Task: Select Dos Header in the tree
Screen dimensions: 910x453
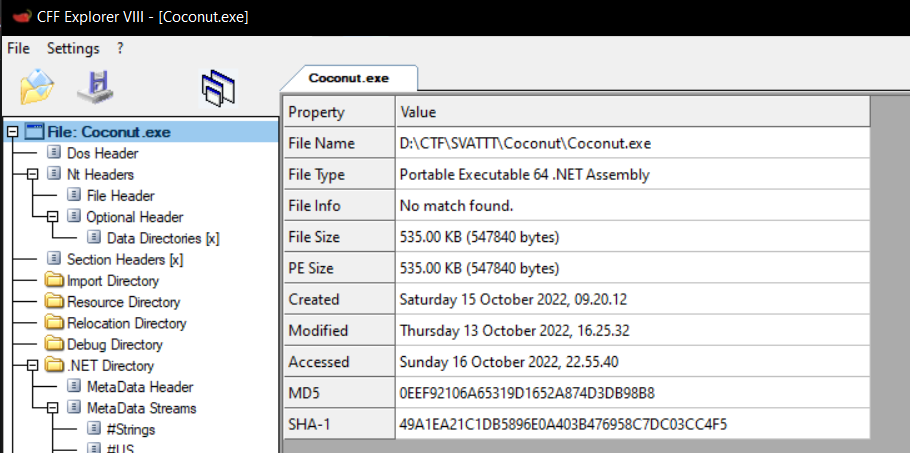Action: tap(103, 154)
